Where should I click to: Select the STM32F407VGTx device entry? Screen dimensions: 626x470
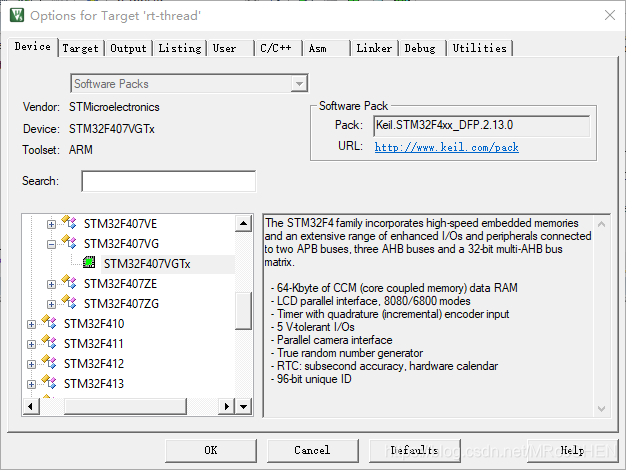tap(147, 264)
